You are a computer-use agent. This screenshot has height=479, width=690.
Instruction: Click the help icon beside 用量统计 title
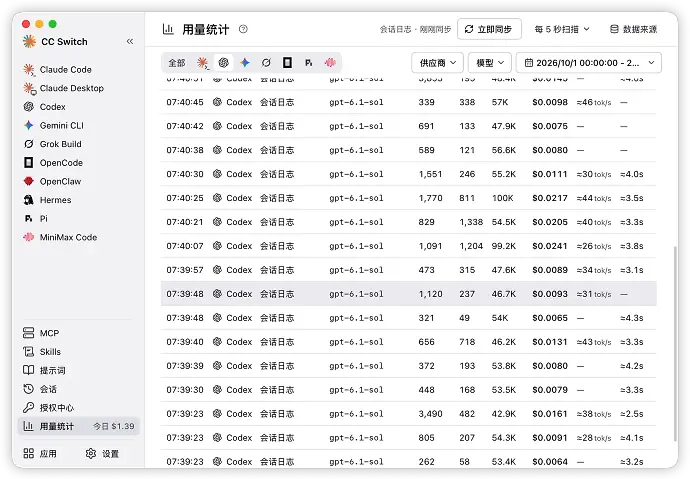(x=243, y=29)
